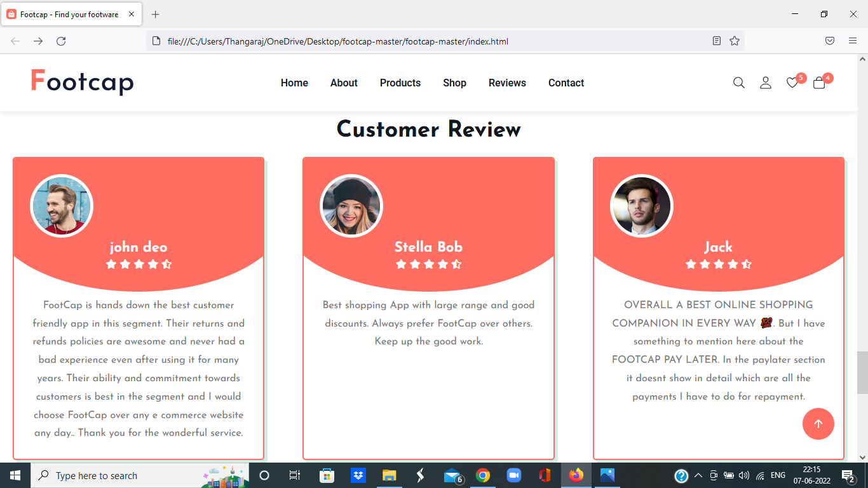
Task: Open the Contact page
Action: coord(566,83)
